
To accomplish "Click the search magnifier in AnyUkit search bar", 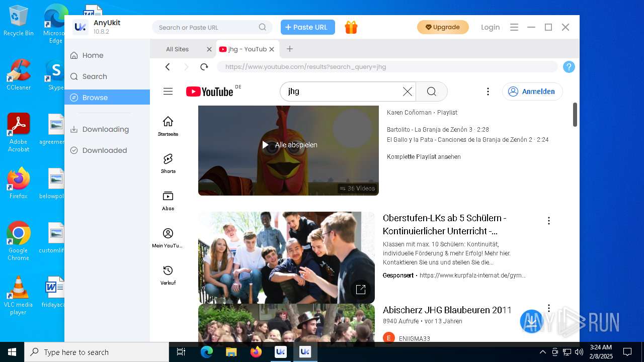I will tap(263, 27).
